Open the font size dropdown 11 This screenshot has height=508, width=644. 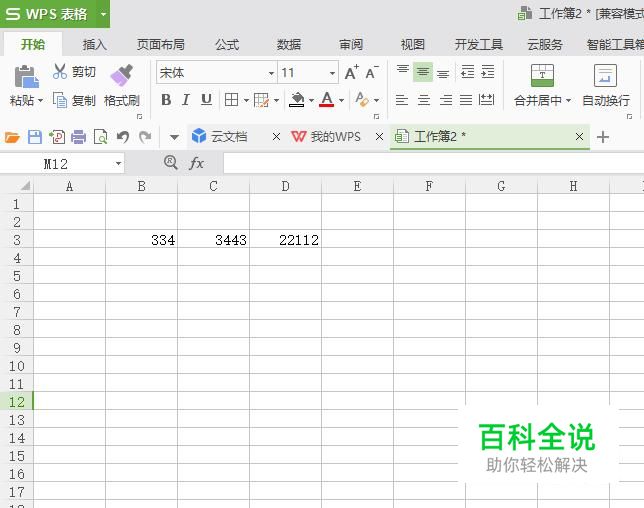[x=332, y=74]
